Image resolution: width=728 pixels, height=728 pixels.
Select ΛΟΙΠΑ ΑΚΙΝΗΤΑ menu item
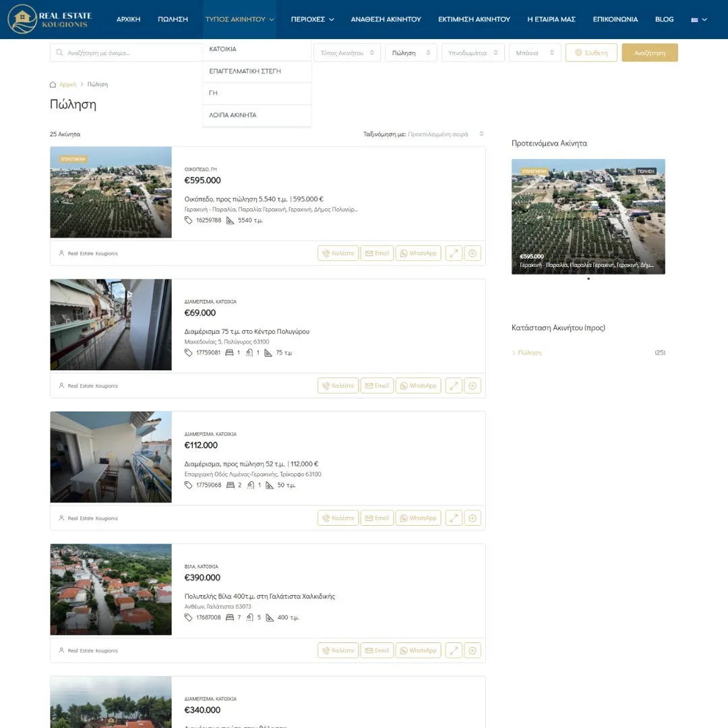coord(257,115)
